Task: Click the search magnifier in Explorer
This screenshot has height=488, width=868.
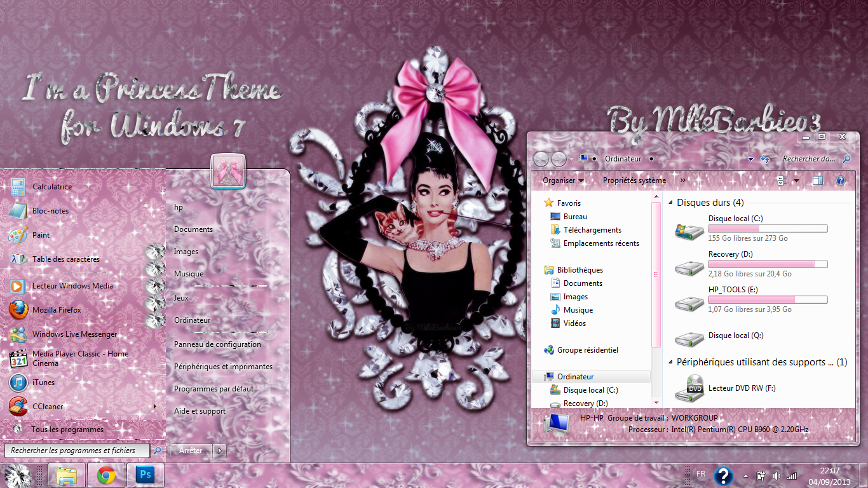Action: click(846, 159)
